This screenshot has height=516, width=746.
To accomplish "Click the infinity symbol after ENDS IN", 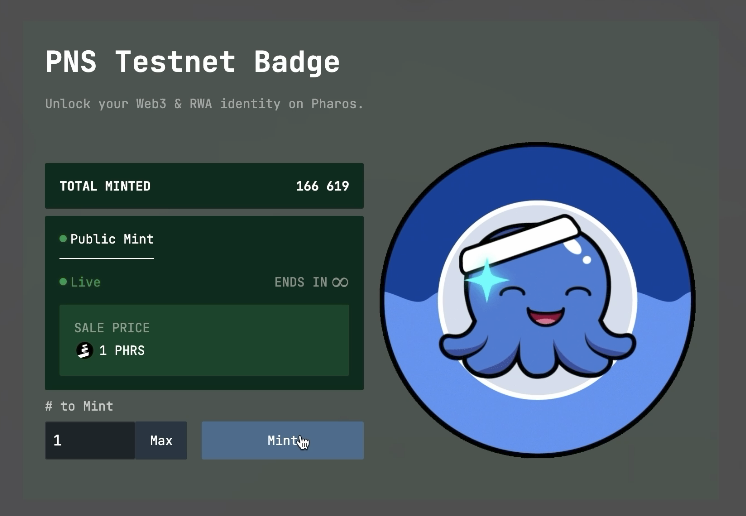I will 341,282.
